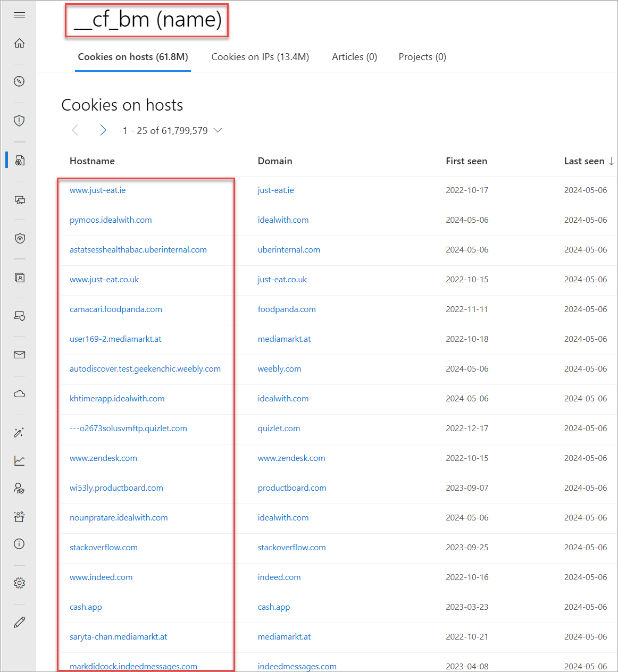Image resolution: width=618 pixels, height=672 pixels.
Task: Open the Trials gift sparkle icon
Action: tap(19, 516)
